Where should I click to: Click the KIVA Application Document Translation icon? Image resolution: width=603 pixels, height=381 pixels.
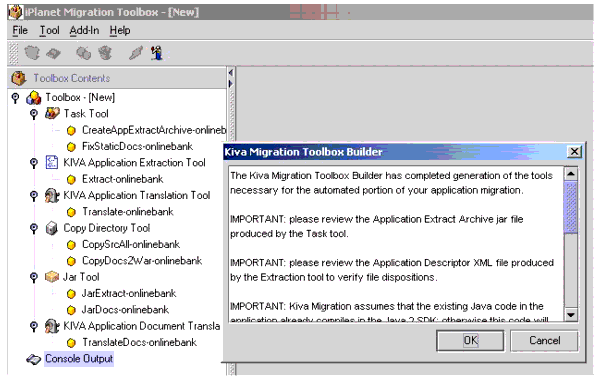[52, 326]
